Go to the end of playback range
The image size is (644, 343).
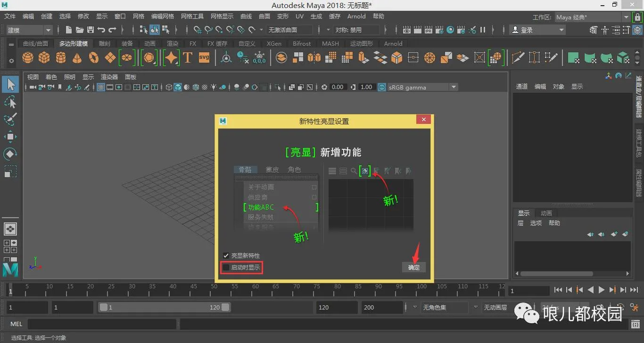point(634,290)
